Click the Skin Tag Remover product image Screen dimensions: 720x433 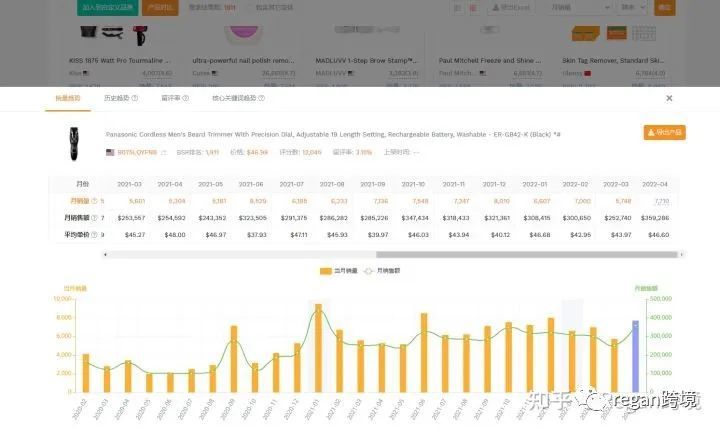pos(613,34)
